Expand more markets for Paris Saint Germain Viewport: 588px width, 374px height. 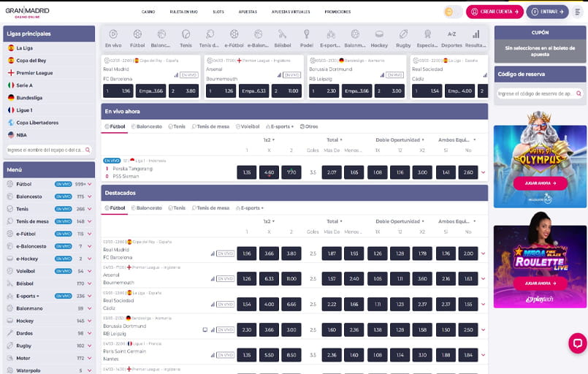click(x=483, y=355)
